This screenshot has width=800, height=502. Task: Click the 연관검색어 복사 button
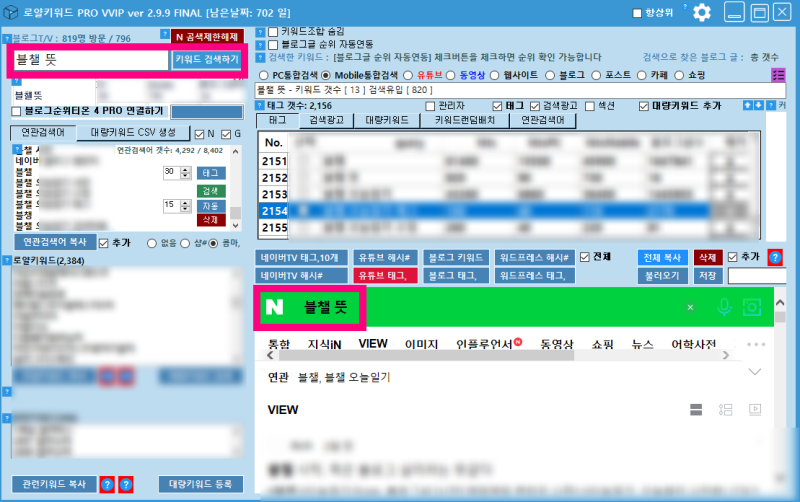coord(55,242)
